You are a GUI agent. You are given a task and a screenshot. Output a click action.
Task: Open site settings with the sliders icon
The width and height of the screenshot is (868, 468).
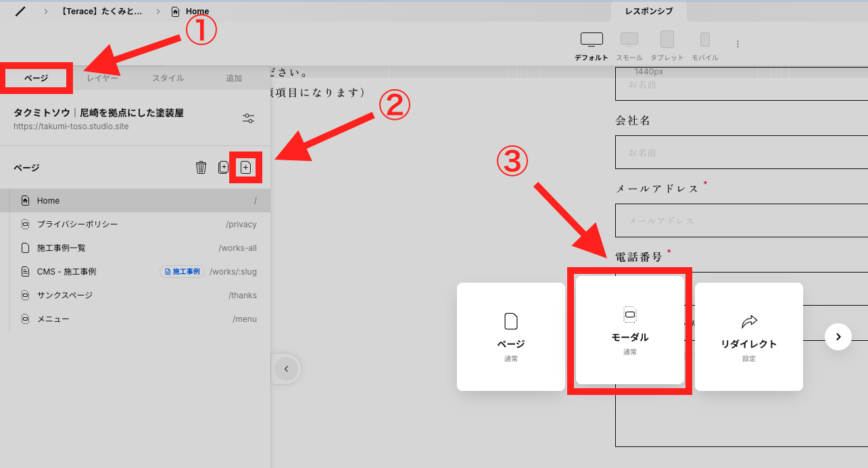tap(248, 118)
